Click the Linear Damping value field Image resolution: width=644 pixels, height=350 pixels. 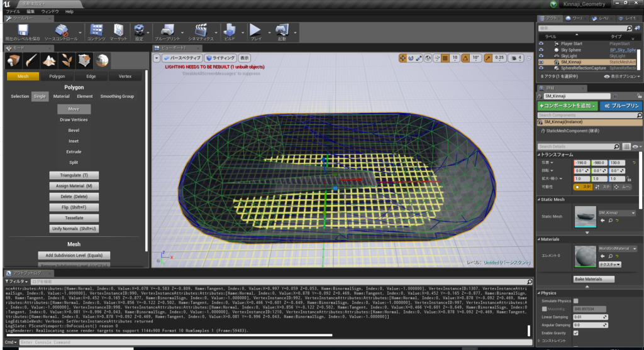(587, 317)
